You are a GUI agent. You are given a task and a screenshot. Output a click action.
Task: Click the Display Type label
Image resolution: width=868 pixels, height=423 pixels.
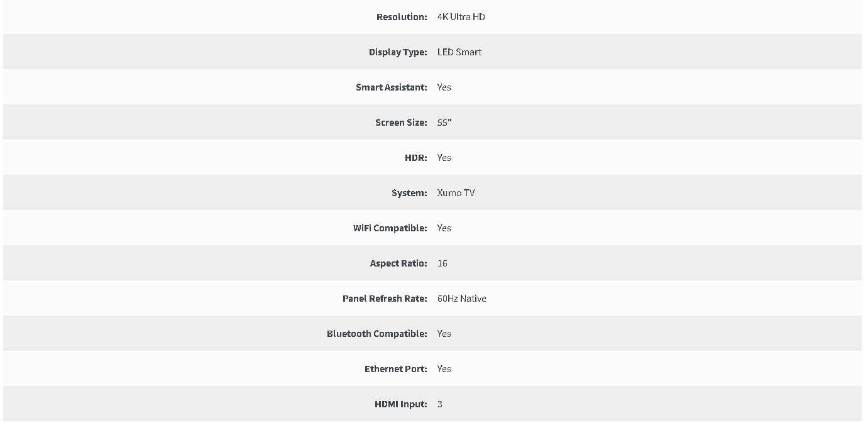(x=398, y=52)
